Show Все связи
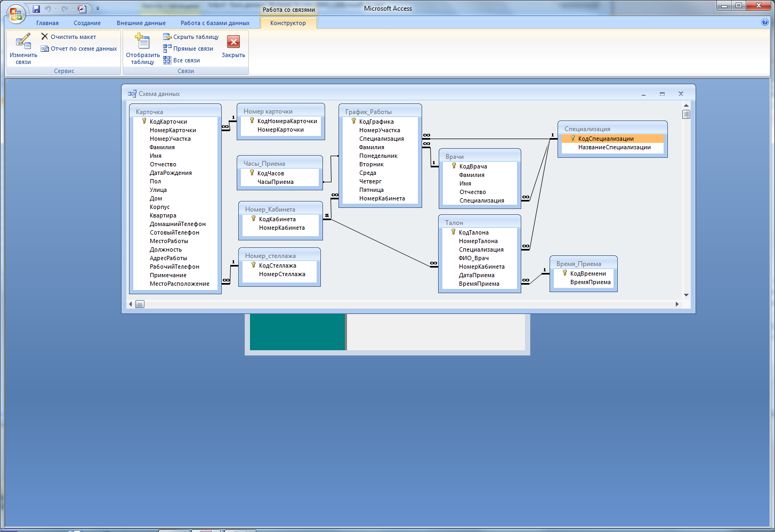This screenshot has width=775, height=532. click(182, 60)
